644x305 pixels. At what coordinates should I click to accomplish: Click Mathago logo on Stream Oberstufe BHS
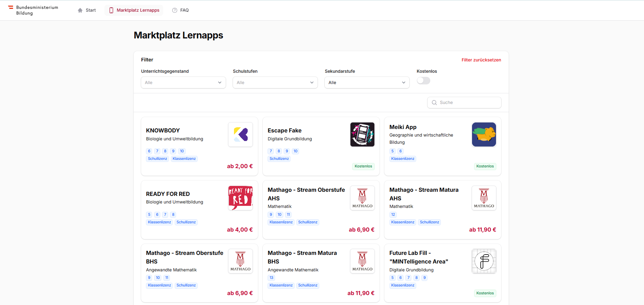coord(240,261)
